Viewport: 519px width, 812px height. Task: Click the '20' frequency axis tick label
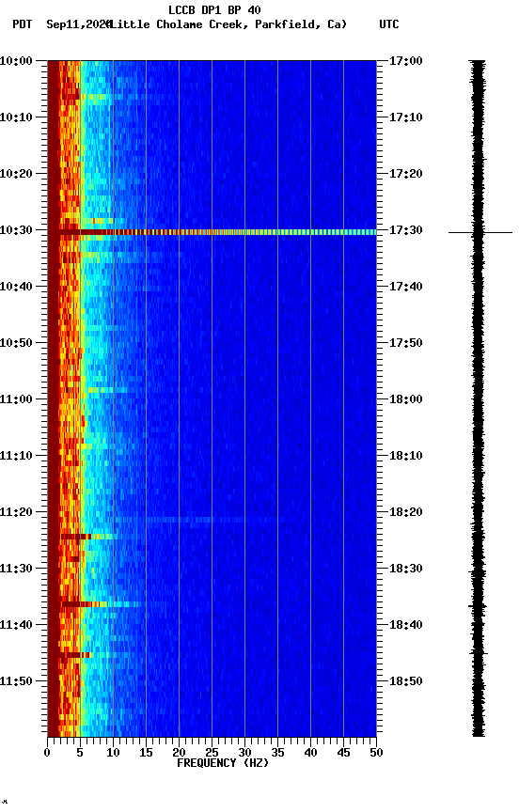[x=179, y=753]
